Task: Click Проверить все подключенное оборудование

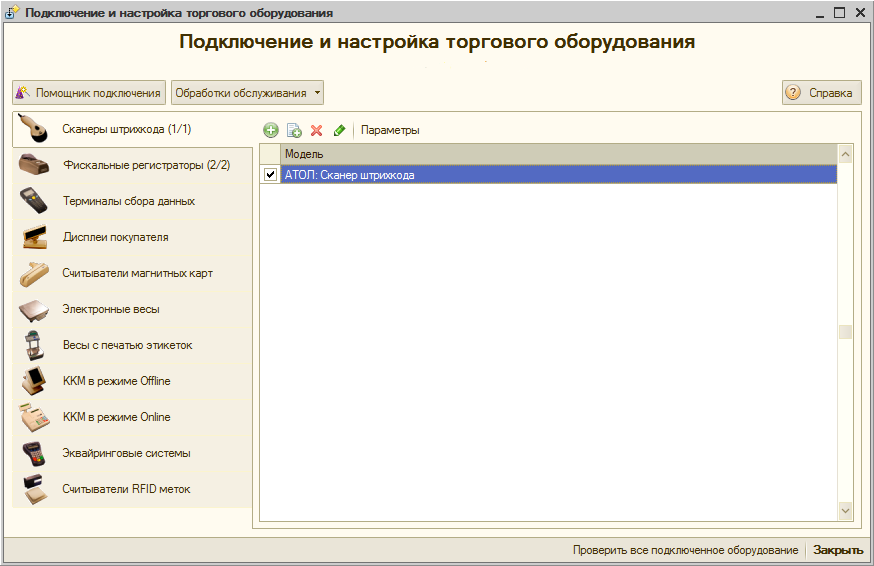Action: pyautogui.click(x=685, y=550)
